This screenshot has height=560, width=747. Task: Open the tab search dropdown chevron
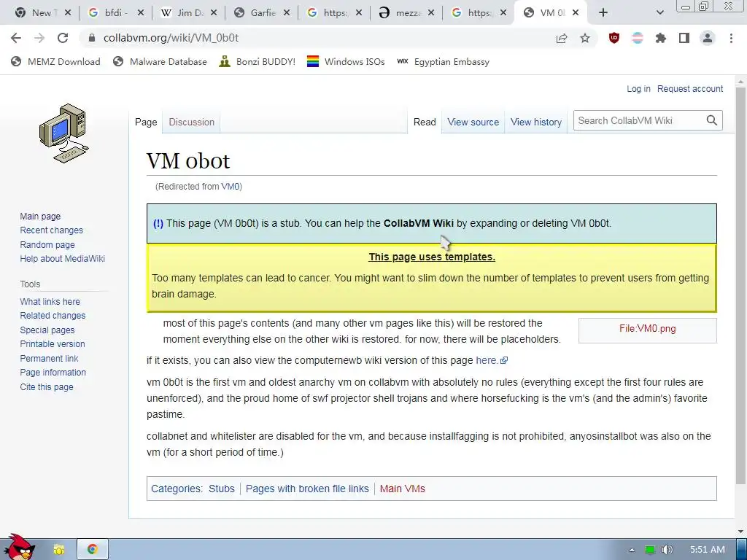659,13
